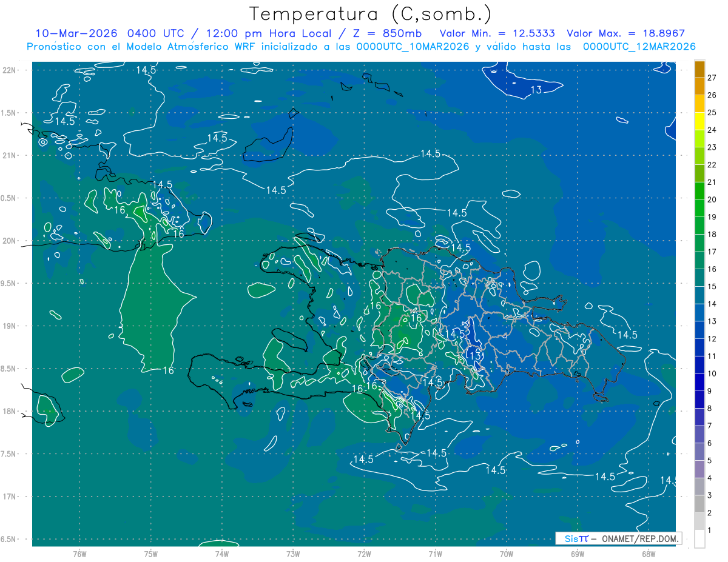Image resolution: width=728 pixels, height=562 pixels.
Task: Click the top orange-brown swatch above 27
Action: point(699,69)
